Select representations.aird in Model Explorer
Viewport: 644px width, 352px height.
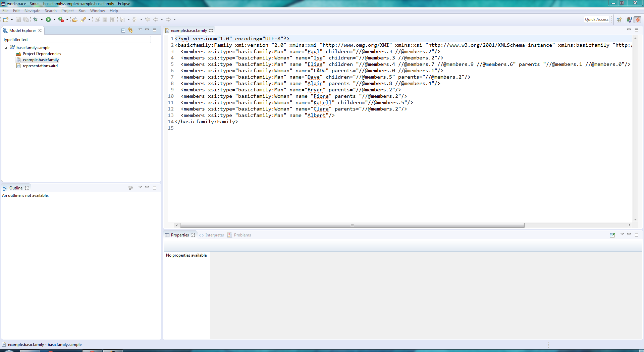(x=40, y=66)
